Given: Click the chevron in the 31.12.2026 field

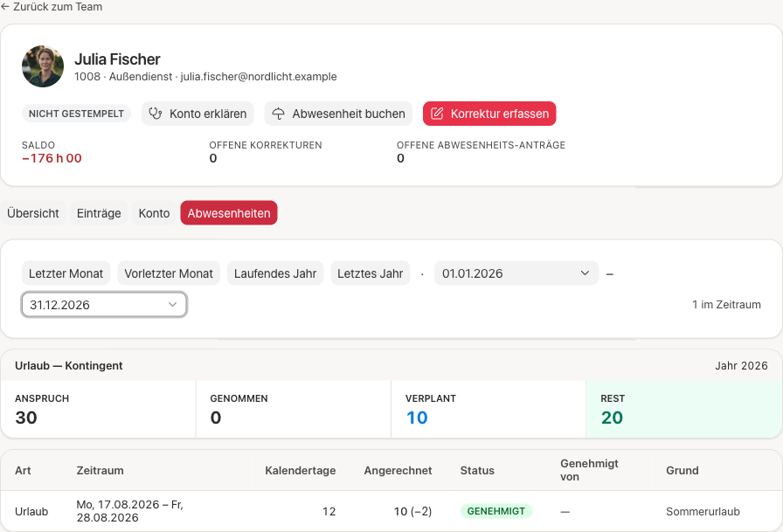Looking at the screenshot, I should 172,304.
